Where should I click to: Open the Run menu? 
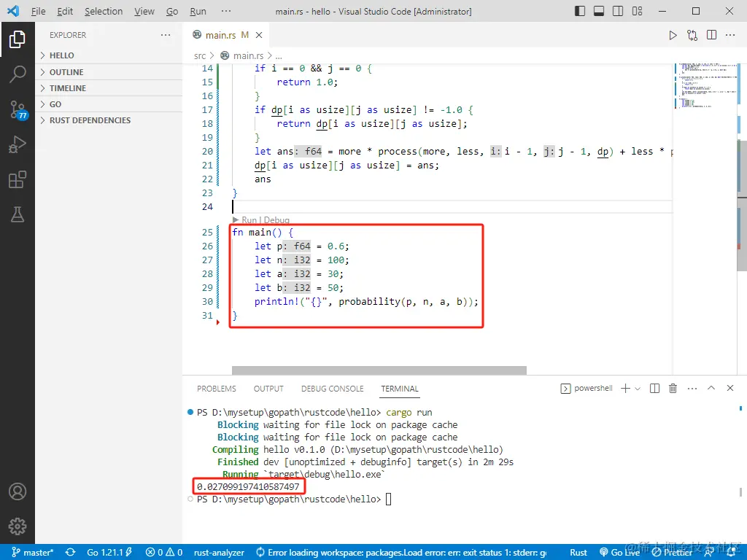tap(198, 12)
